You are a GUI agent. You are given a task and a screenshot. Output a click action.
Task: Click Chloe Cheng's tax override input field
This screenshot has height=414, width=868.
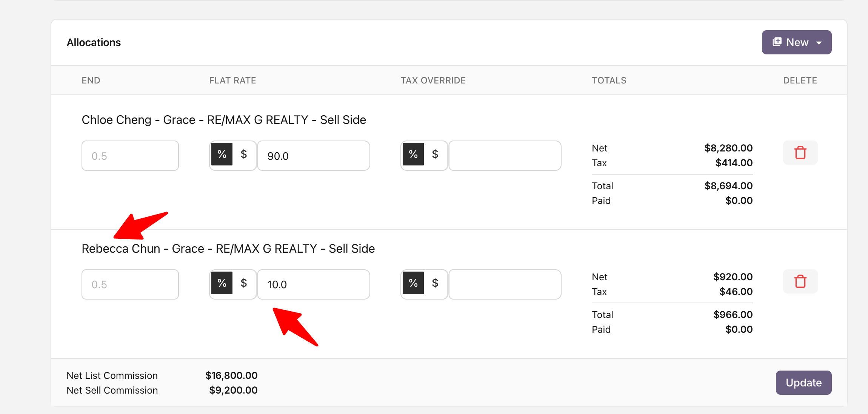pyautogui.click(x=505, y=156)
